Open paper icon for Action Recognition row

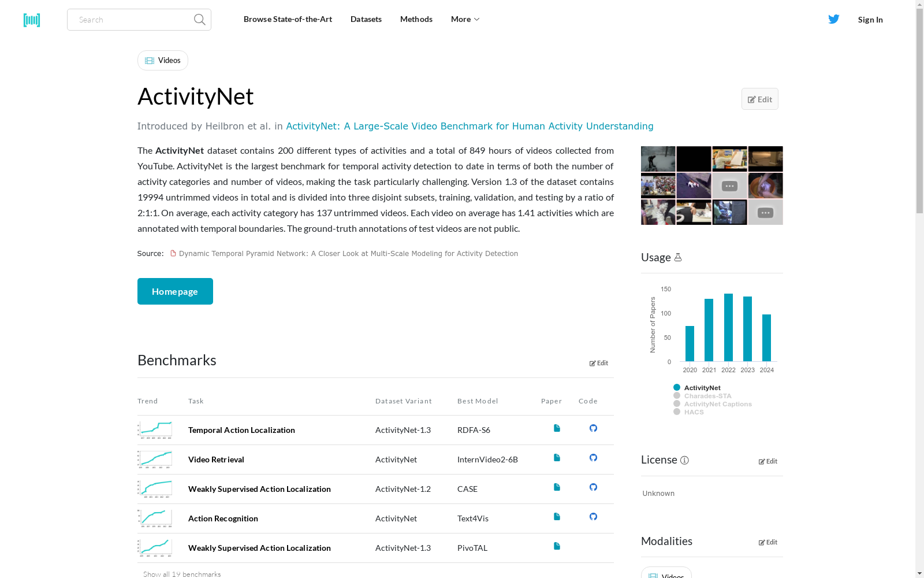(557, 517)
